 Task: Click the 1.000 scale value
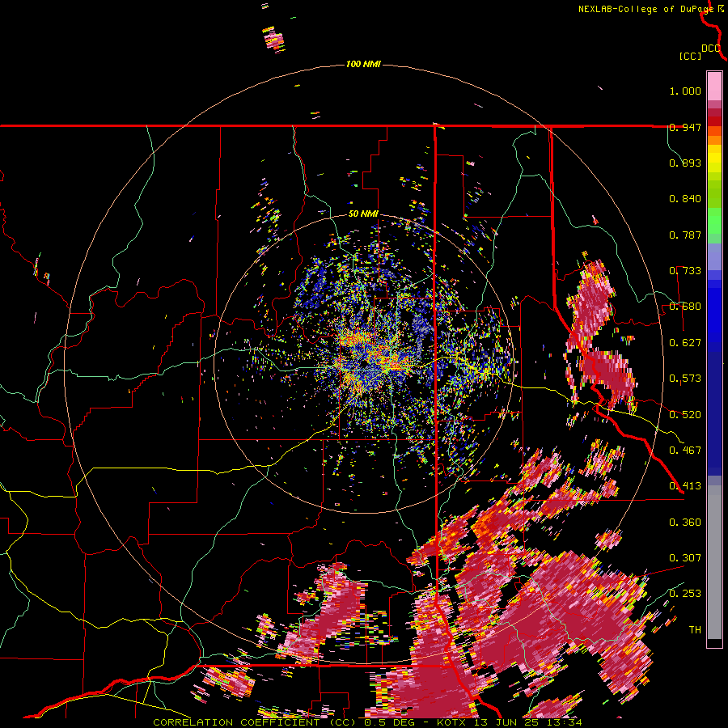(x=685, y=91)
